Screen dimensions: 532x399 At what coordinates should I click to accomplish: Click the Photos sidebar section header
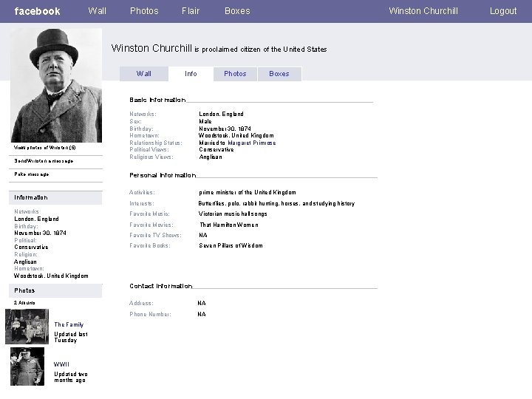[55, 291]
